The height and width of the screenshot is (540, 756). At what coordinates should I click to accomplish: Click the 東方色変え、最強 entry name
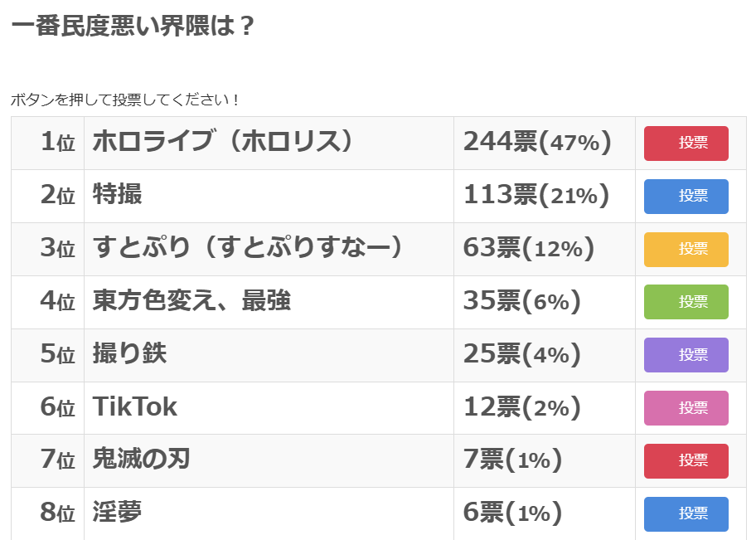[x=191, y=301]
